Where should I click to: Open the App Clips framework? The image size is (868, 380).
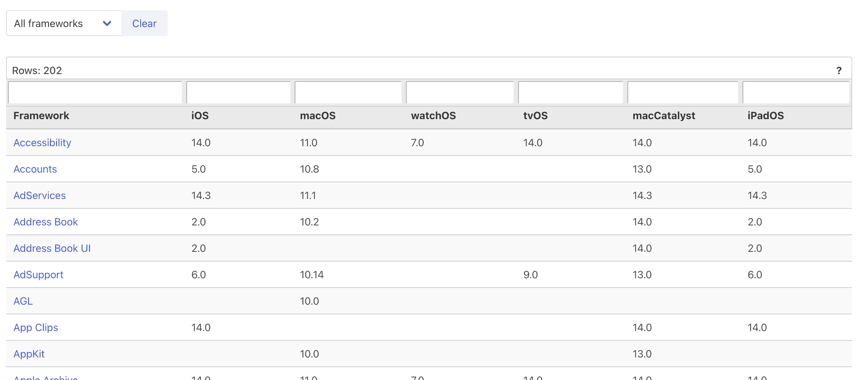tap(35, 327)
